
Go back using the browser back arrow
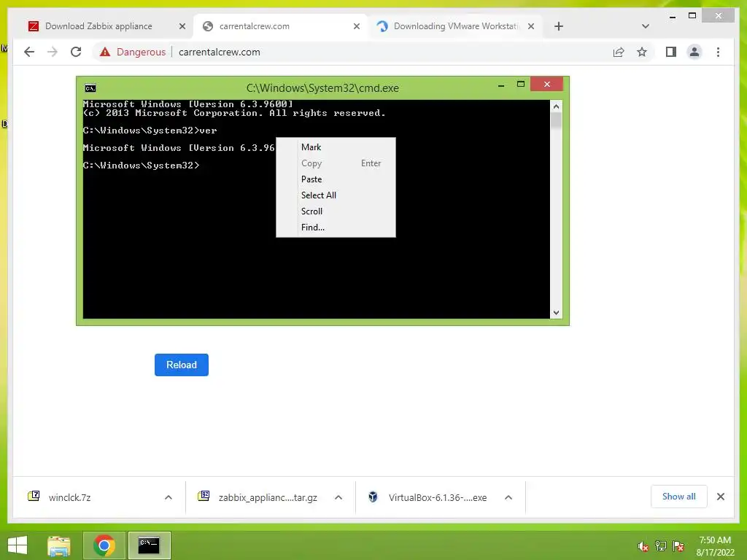click(29, 52)
